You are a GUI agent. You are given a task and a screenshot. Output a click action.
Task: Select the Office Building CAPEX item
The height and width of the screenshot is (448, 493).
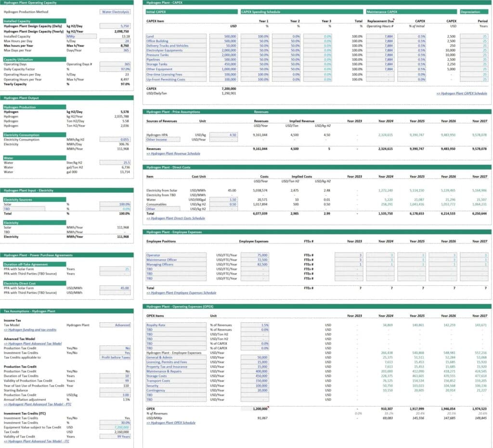[x=176, y=41]
